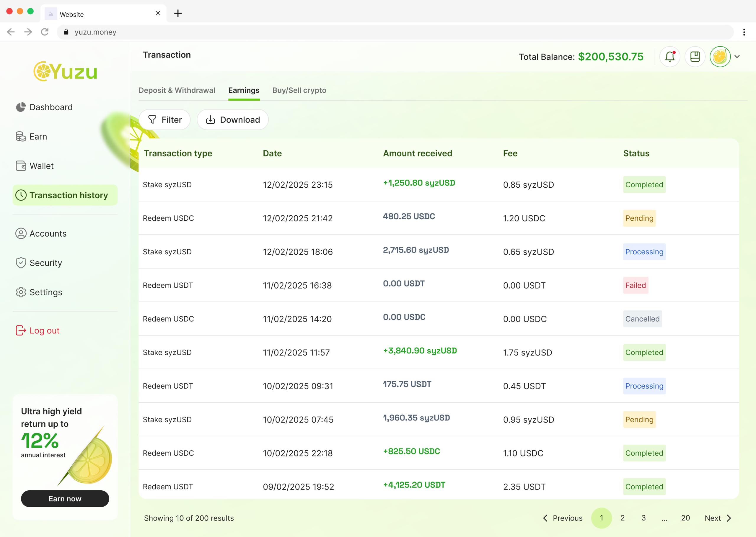
Task: Jump to page 3 in pagination
Action: pos(643,518)
